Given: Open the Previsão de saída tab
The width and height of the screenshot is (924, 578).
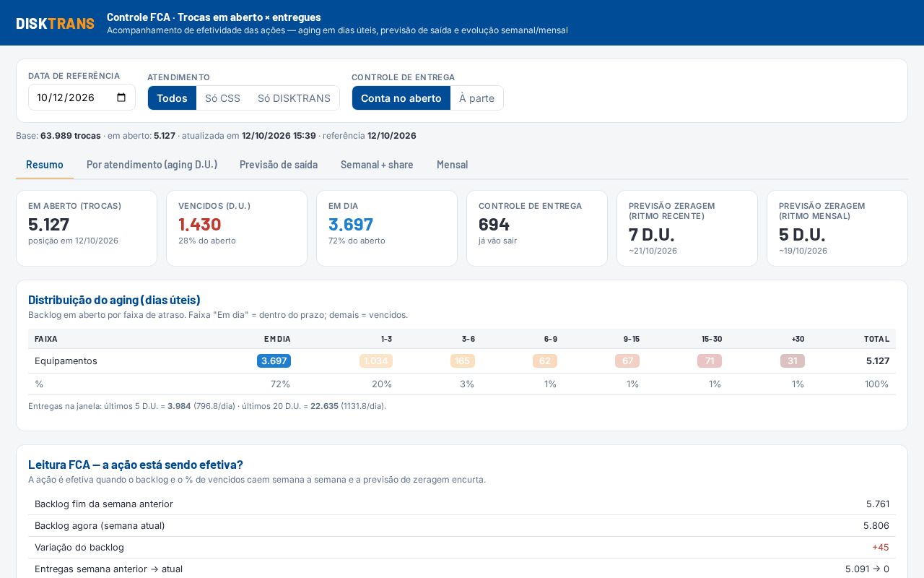Looking at the screenshot, I should [279, 165].
